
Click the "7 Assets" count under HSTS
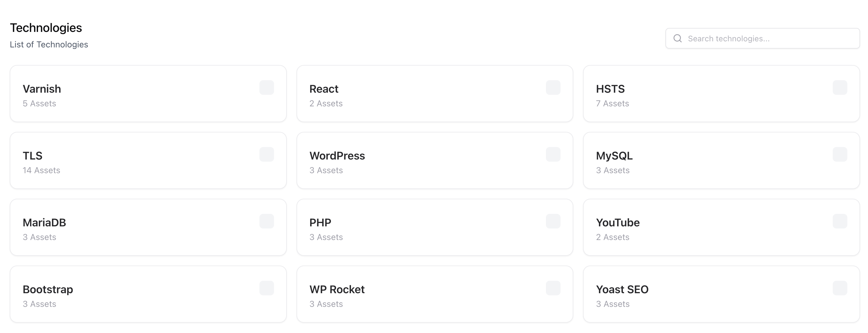(612, 103)
